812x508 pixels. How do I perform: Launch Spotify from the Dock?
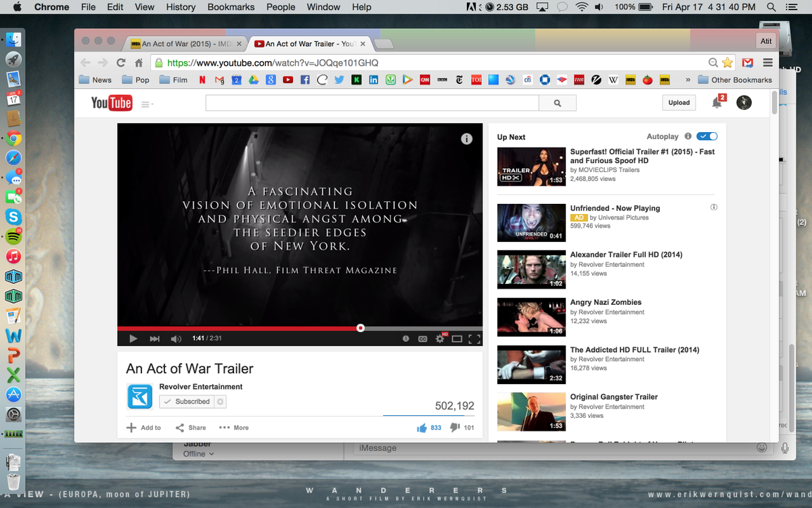click(13, 237)
